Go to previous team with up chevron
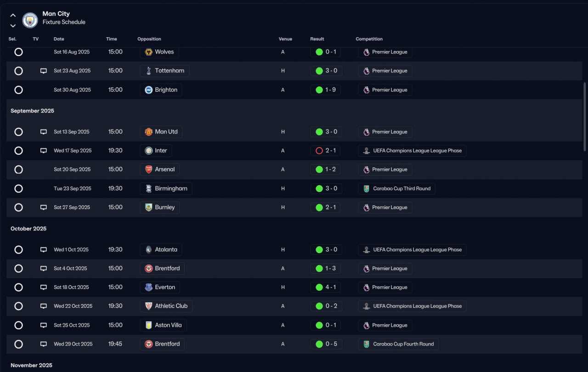This screenshot has width=588, height=372. (13, 15)
